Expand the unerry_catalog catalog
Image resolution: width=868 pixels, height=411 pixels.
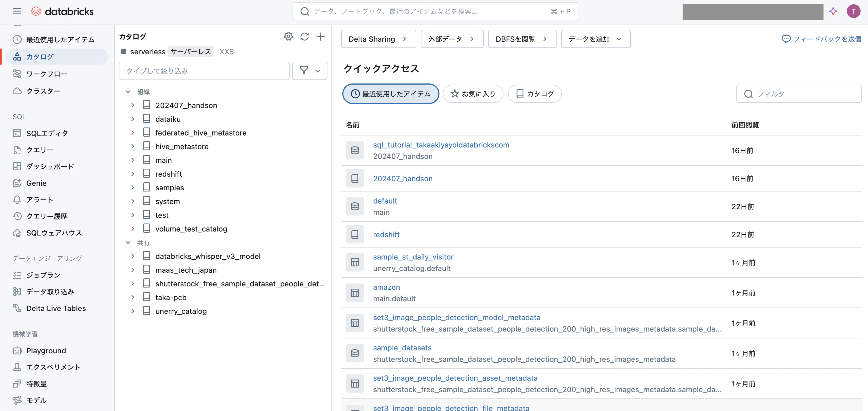(133, 311)
